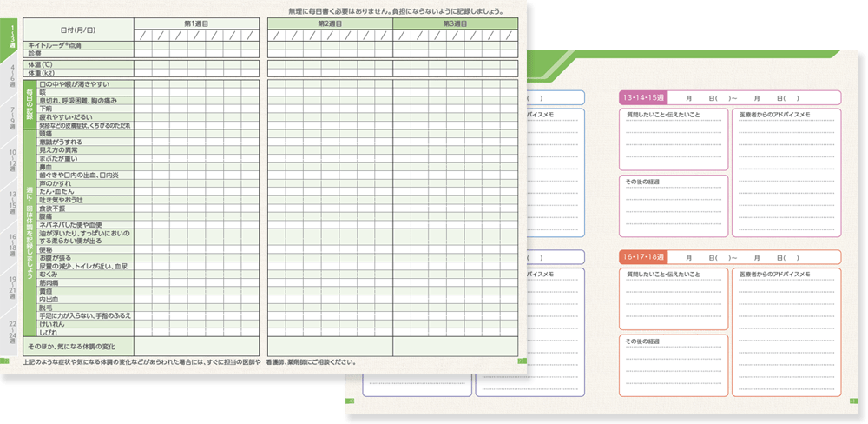Click the 息切れ、呼吸困難、胸の痛み row label
The image size is (868, 424).
tap(85, 101)
